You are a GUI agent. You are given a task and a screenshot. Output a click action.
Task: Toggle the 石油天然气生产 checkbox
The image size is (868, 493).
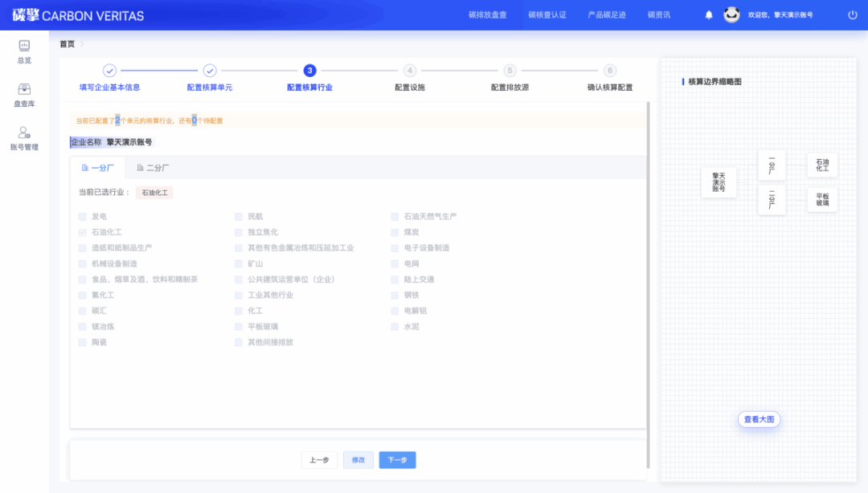tap(395, 216)
